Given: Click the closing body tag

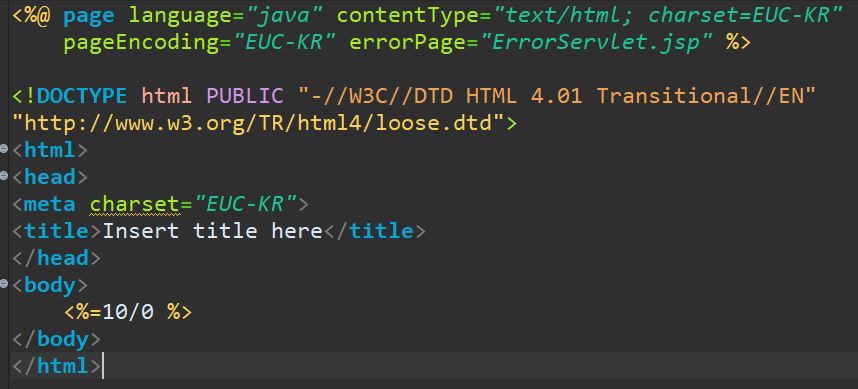Looking at the screenshot, I should click(x=56, y=339).
